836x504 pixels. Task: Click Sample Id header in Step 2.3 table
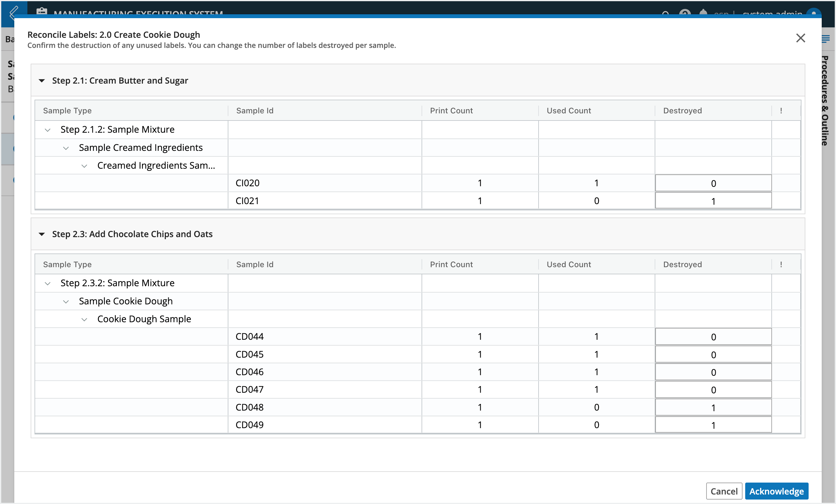point(255,264)
